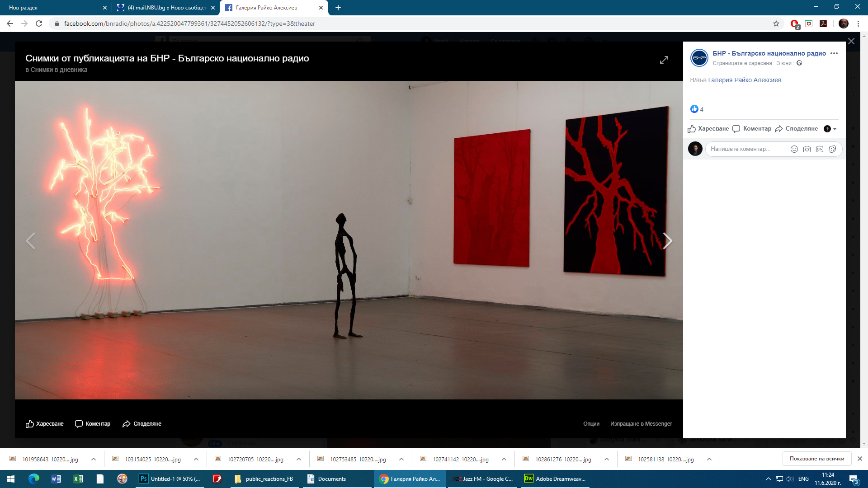Expand options for 102741142_10220 download
Screen dimensions: 868x488
tap(504, 459)
